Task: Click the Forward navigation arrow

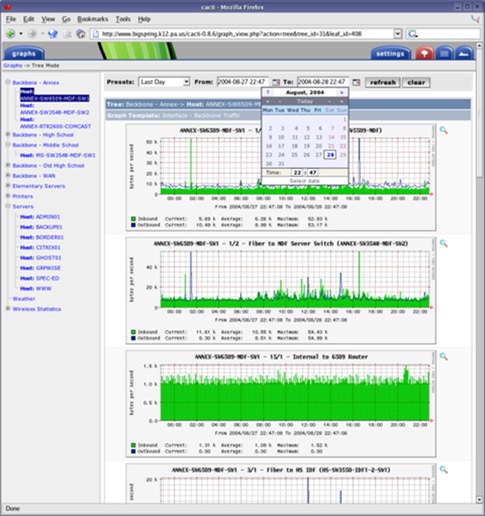Action: pyautogui.click(x=33, y=34)
